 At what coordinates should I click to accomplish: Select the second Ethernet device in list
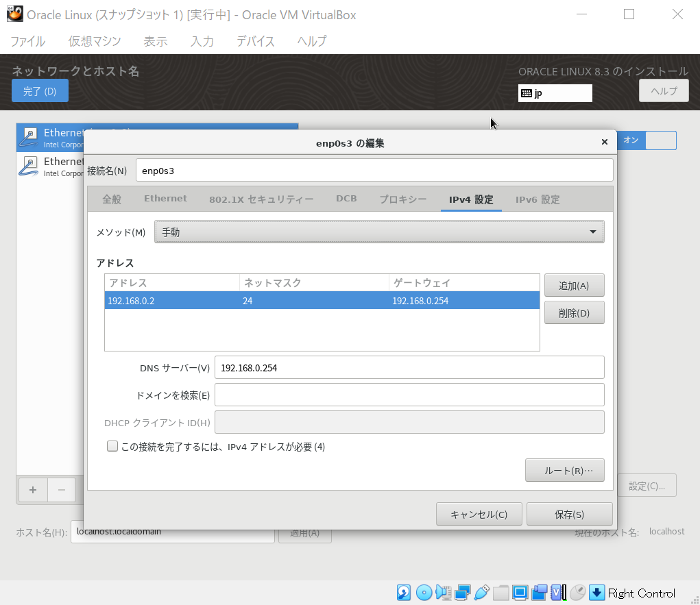pos(51,166)
